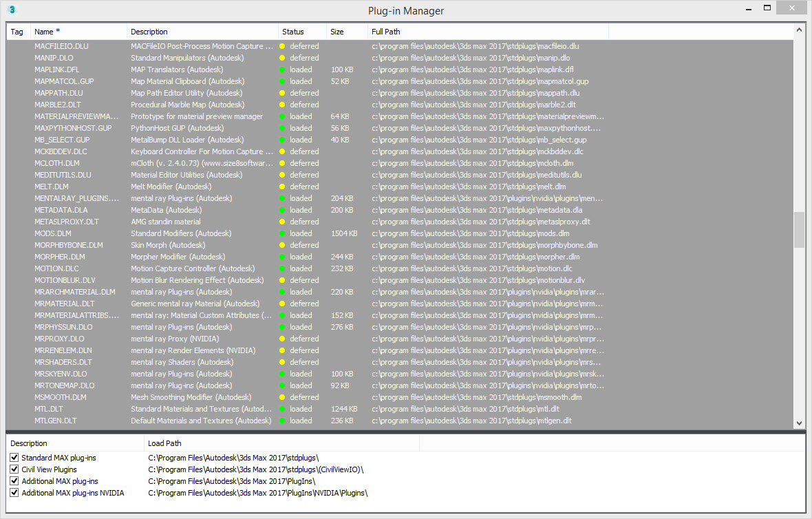Viewport: 812px width, 519px height.
Task: Click the green status dot for MODS.DLM
Action: [282, 233]
